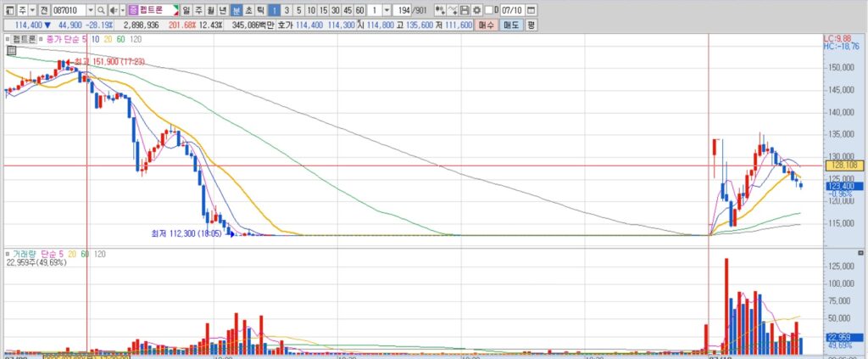Click the purple 증 badge icon
The width and height of the screenshot is (868, 359).
pos(133,10)
